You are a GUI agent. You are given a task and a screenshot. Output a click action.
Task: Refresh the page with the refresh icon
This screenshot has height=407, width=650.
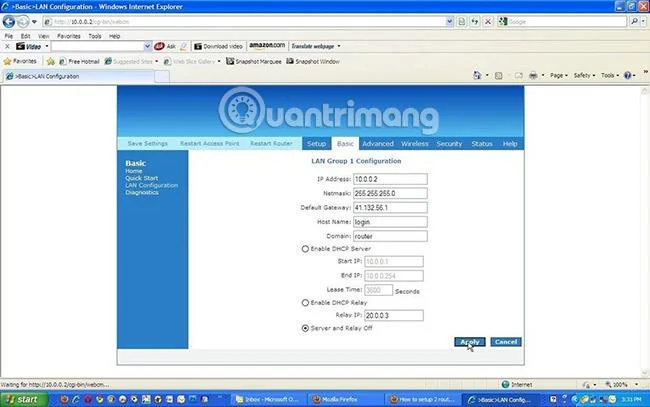click(475, 22)
